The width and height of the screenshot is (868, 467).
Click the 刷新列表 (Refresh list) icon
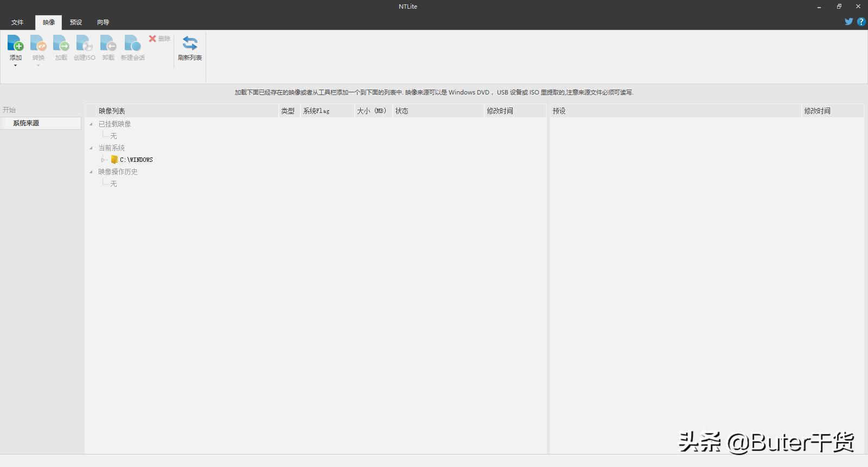190,43
